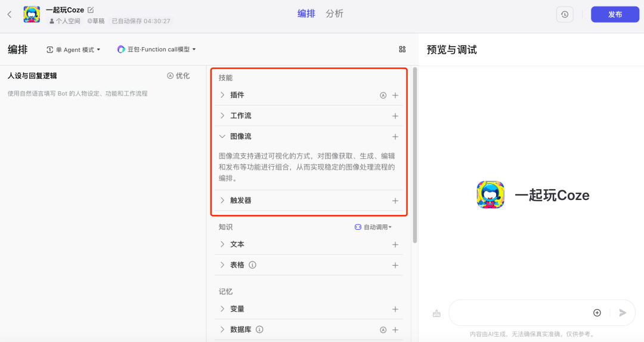Screen dimensions: 644x342
Task: Add an image flow with plus
Action: click(395, 137)
